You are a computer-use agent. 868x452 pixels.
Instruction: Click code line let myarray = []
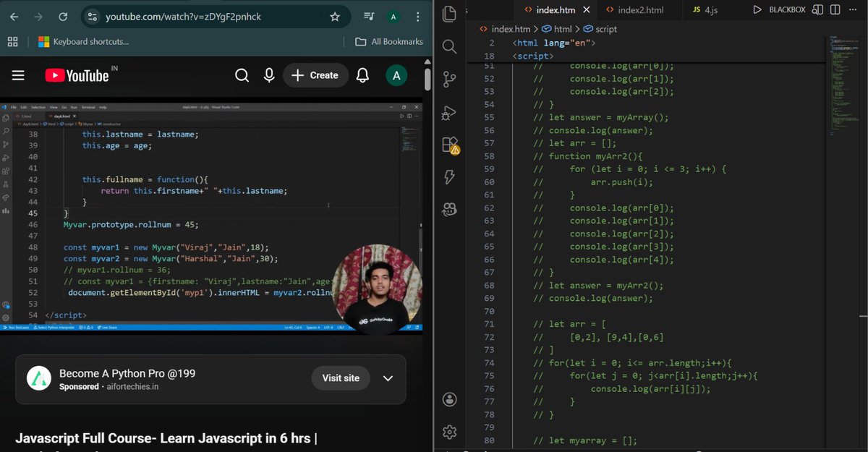point(585,441)
